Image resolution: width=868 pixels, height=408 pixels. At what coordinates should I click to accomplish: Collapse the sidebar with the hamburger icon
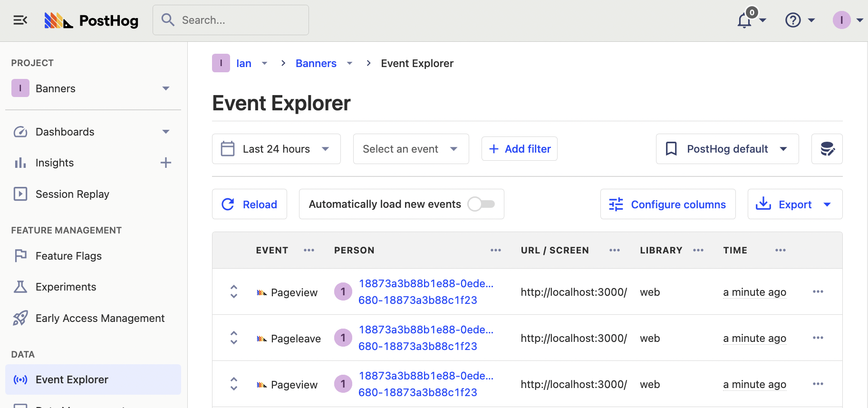[x=20, y=20]
